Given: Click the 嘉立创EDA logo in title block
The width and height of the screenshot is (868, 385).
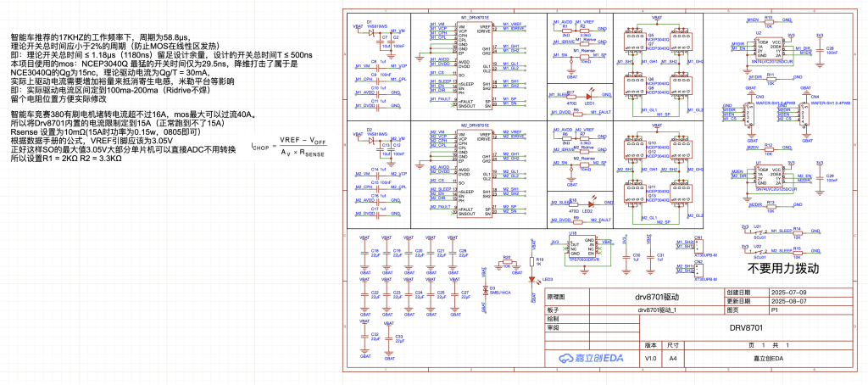Looking at the screenshot, I should click(x=585, y=359).
